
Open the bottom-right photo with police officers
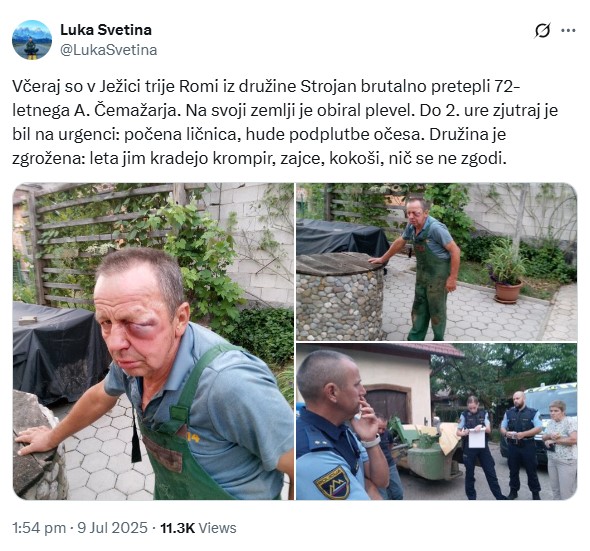[436, 422]
